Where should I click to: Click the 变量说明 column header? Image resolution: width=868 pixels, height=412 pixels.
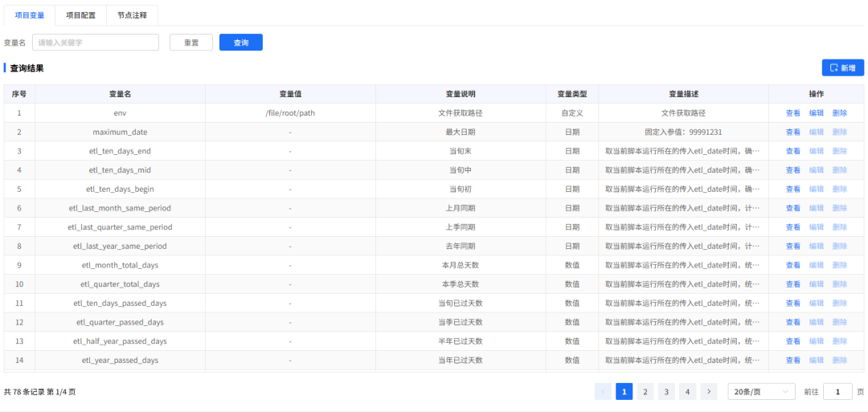click(x=461, y=94)
